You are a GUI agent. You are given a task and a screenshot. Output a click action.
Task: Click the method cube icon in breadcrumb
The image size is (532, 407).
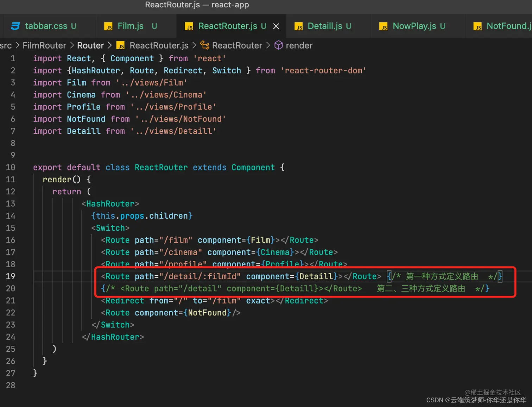point(279,45)
